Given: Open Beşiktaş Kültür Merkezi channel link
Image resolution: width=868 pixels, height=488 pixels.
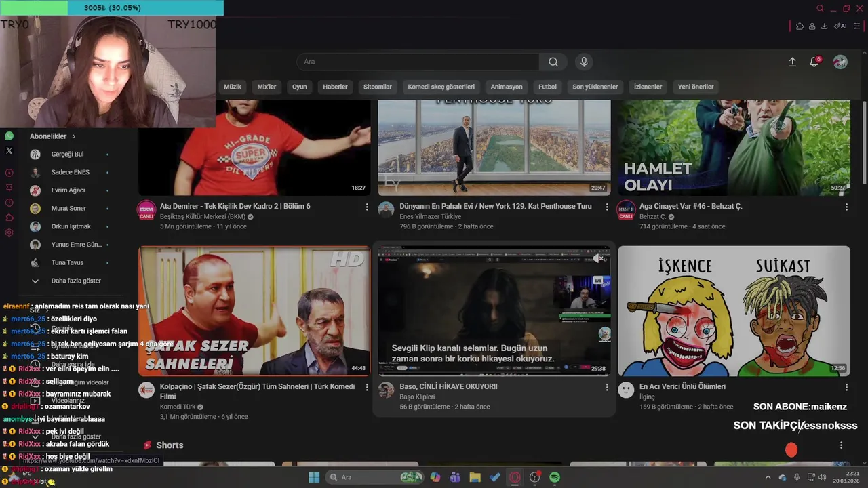Looking at the screenshot, I should click(x=203, y=217).
